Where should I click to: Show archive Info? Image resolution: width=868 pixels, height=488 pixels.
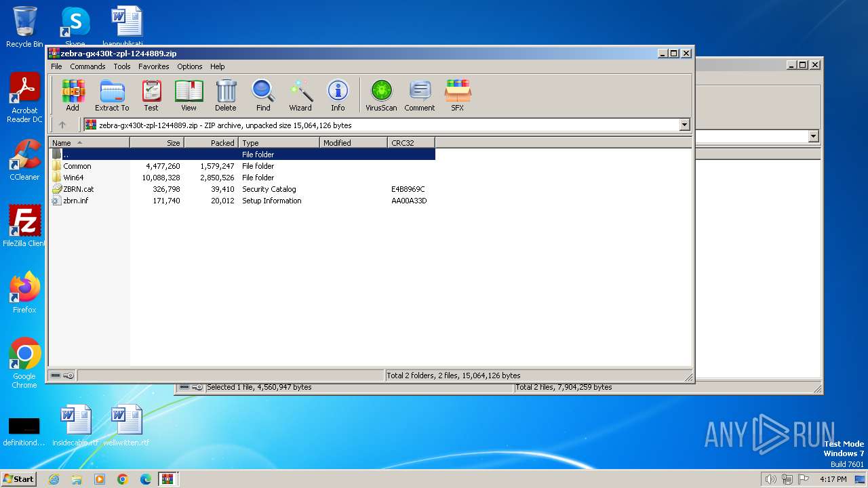tap(338, 95)
